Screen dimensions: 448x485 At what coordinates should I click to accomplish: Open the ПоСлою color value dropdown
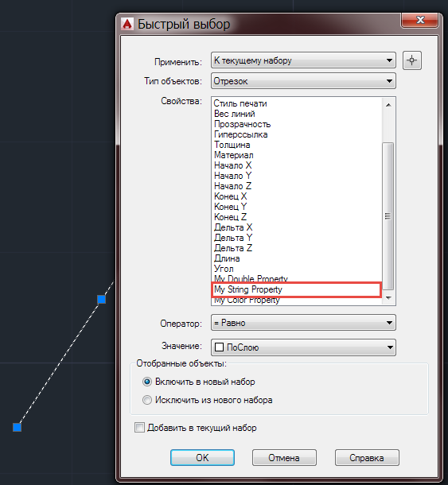(303, 347)
